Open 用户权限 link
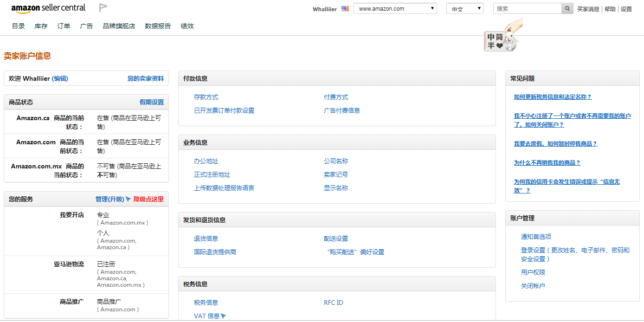644x322 pixels. pyautogui.click(x=533, y=272)
